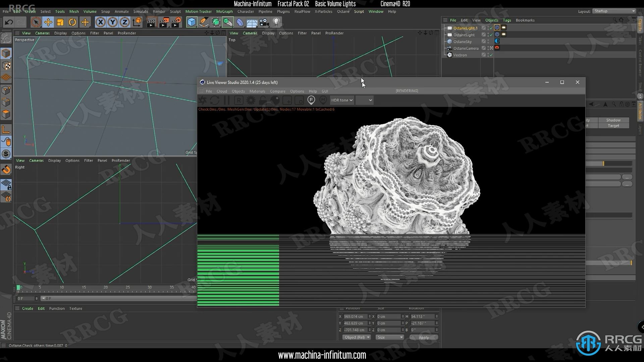Click the Materials menu in Live Viewer
Screen dimensions: 644x362
tap(257, 91)
